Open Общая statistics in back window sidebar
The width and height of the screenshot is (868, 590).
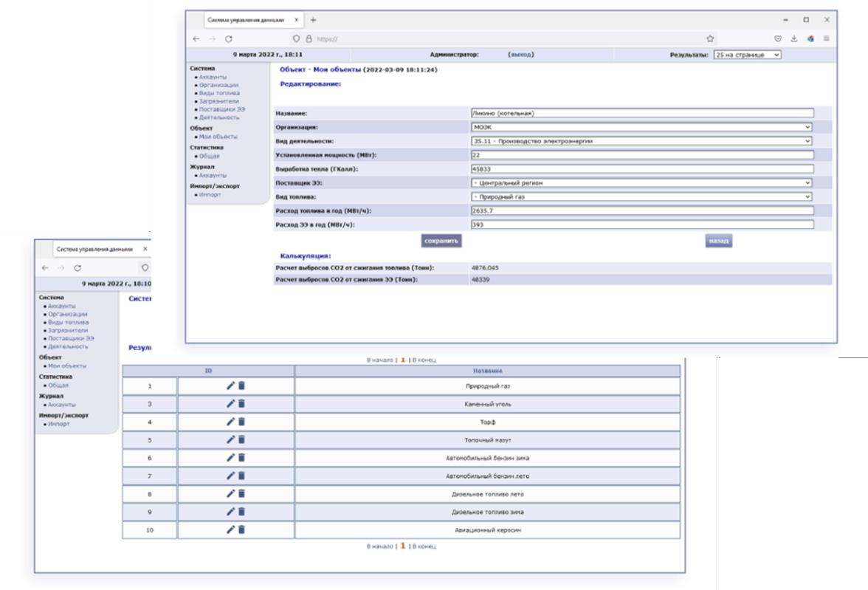(x=58, y=385)
